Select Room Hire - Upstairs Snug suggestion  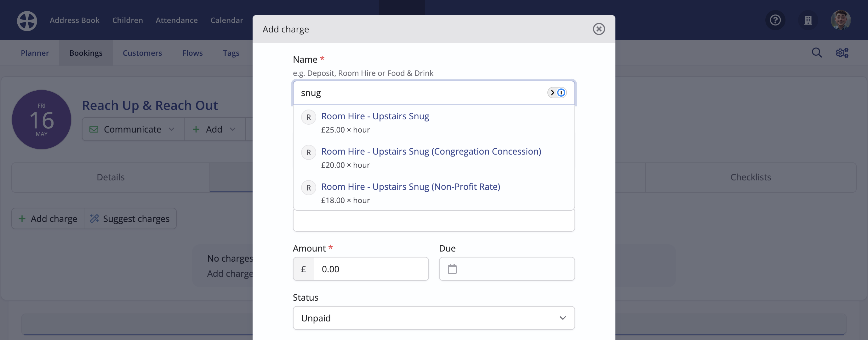434,122
